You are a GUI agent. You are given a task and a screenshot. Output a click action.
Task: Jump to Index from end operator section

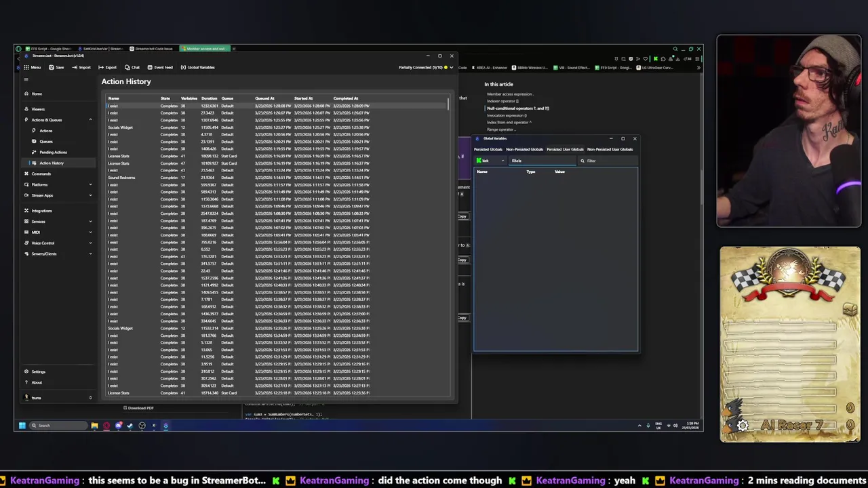point(509,123)
